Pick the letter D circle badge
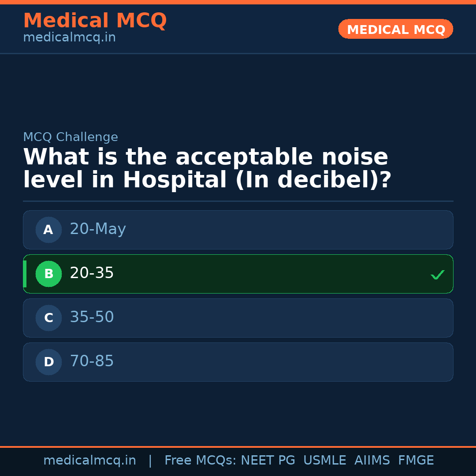This screenshot has width=476, height=476. 48,362
